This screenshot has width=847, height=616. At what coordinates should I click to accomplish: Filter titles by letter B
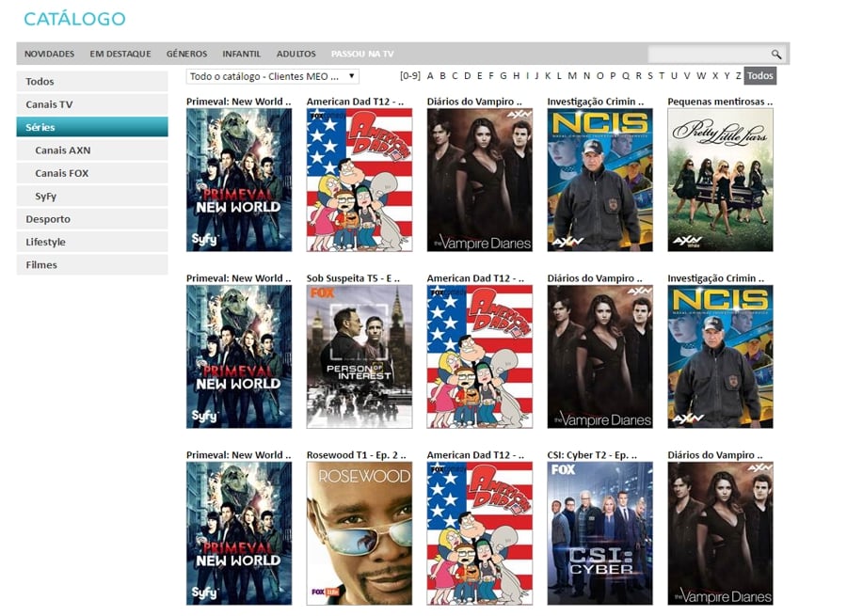tap(442, 75)
